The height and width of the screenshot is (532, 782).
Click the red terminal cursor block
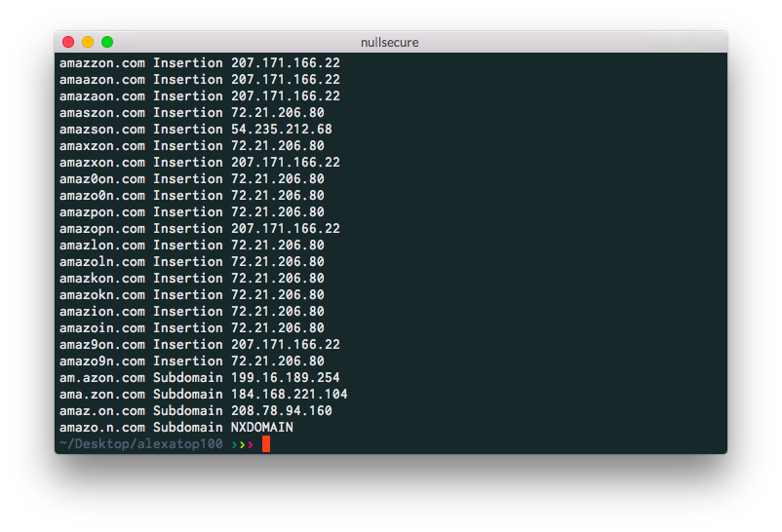(266, 444)
